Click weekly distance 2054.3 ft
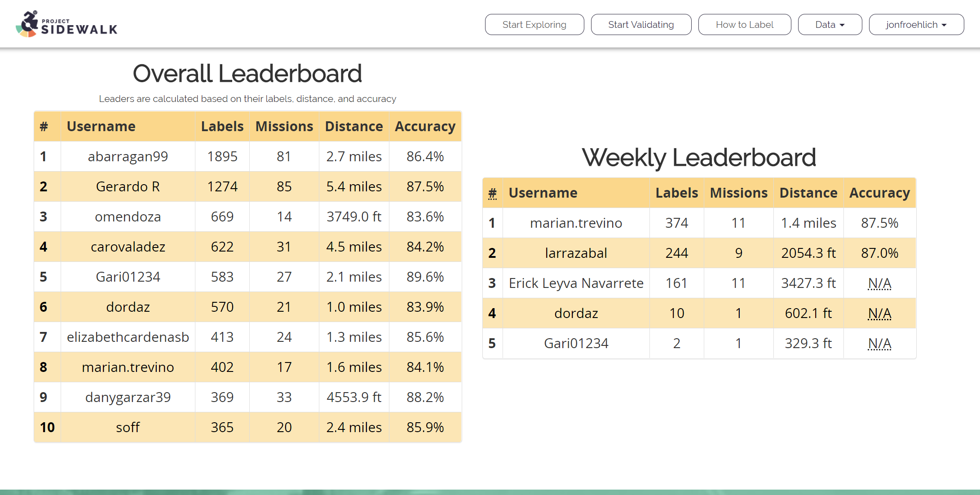The width and height of the screenshot is (980, 495). click(808, 253)
